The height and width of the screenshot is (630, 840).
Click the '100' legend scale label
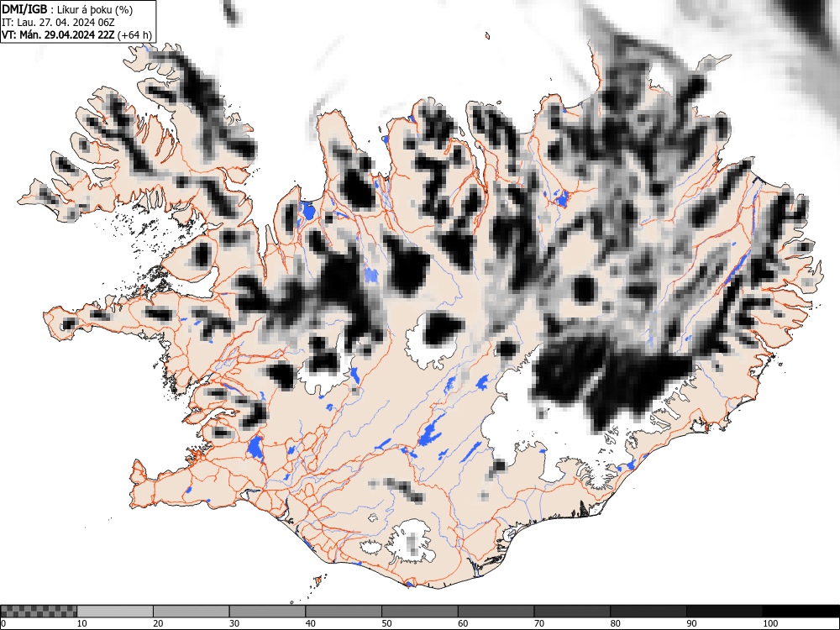pos(769,623)
